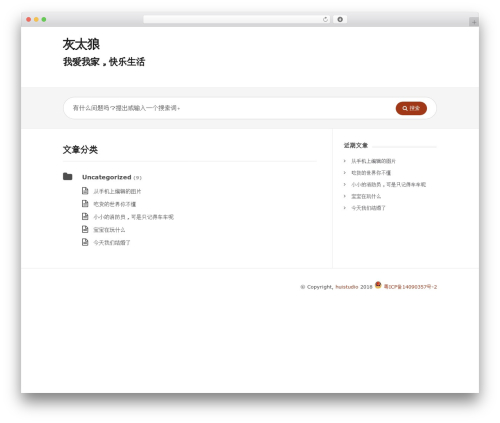500x423 pixels.
Task: Open 吃货的世界你不懂 in the category list
Action: [x=114, y=204]
